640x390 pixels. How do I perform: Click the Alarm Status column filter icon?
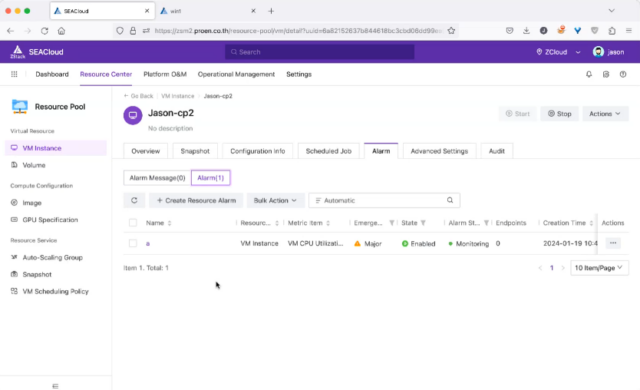point(486,223)
